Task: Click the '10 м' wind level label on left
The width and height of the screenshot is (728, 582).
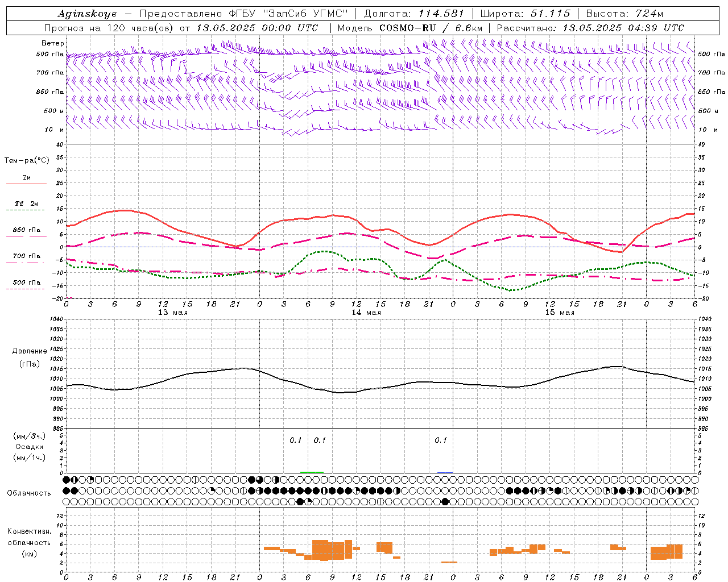Action: (x=55, y=130)
